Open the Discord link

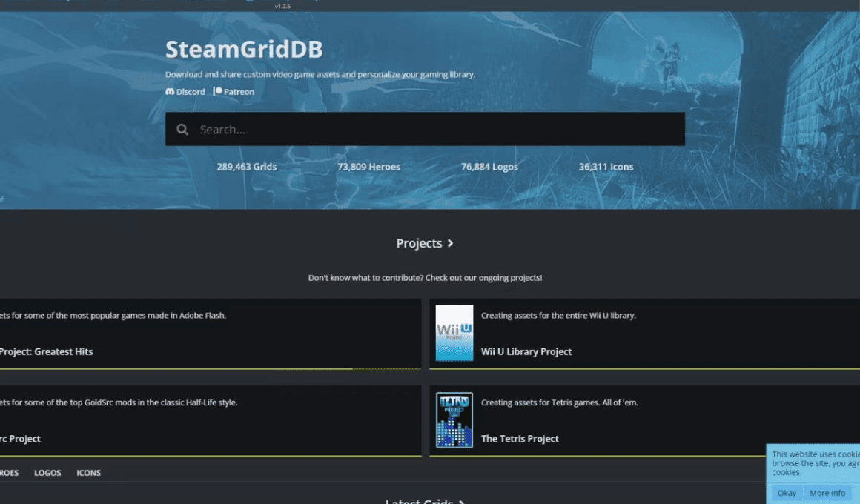pos(185,92)
